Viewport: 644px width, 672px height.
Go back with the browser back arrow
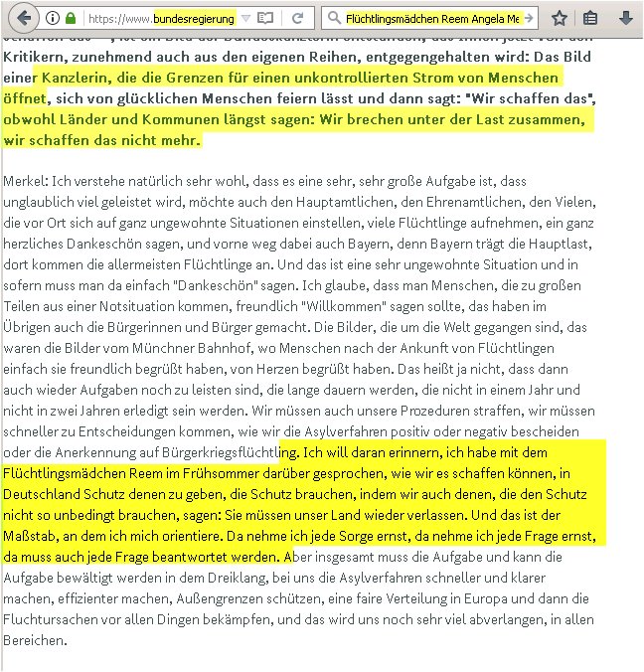[24, 19]
